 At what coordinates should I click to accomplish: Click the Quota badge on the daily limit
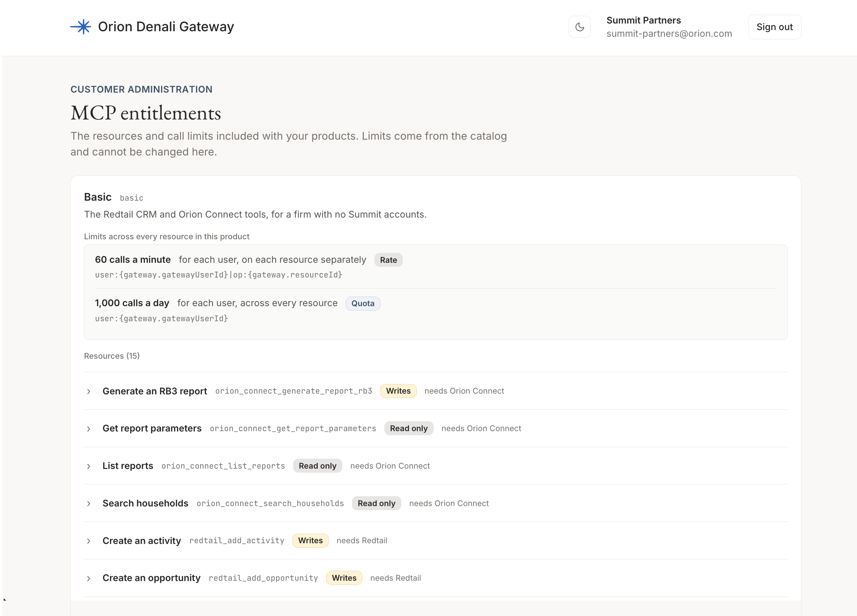(x=362, y=303)
